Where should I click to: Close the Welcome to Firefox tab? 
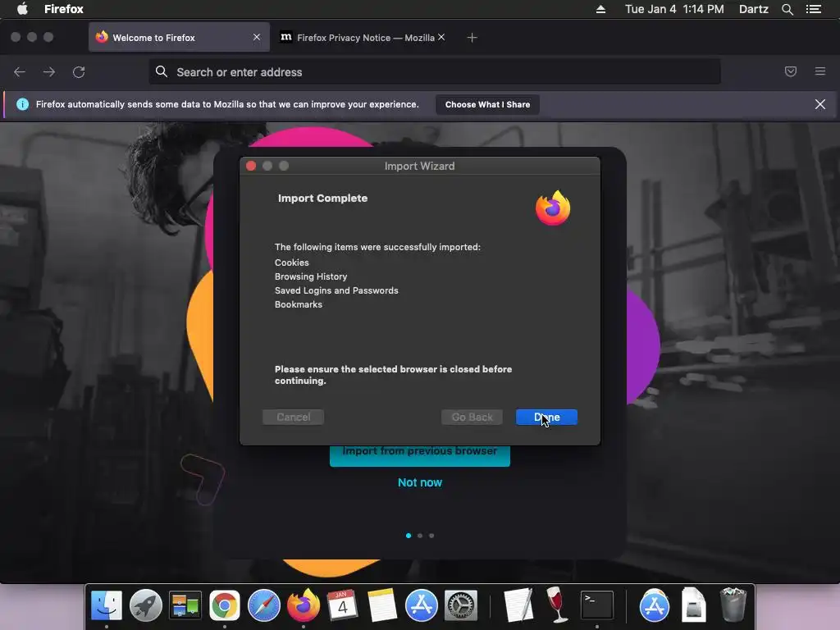tap(257, 38)
